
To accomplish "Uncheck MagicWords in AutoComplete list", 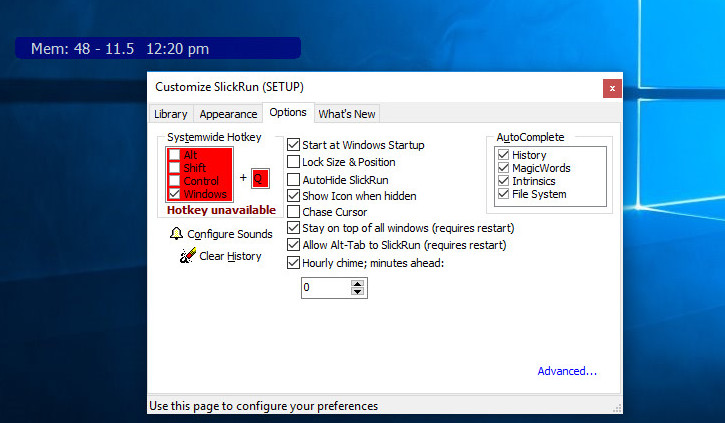I will 504,167.
